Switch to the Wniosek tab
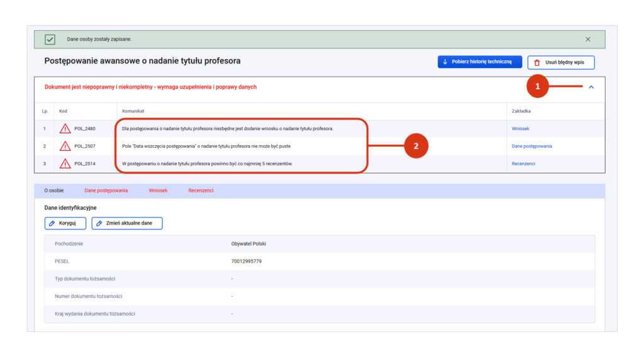 tap(158, 190)
